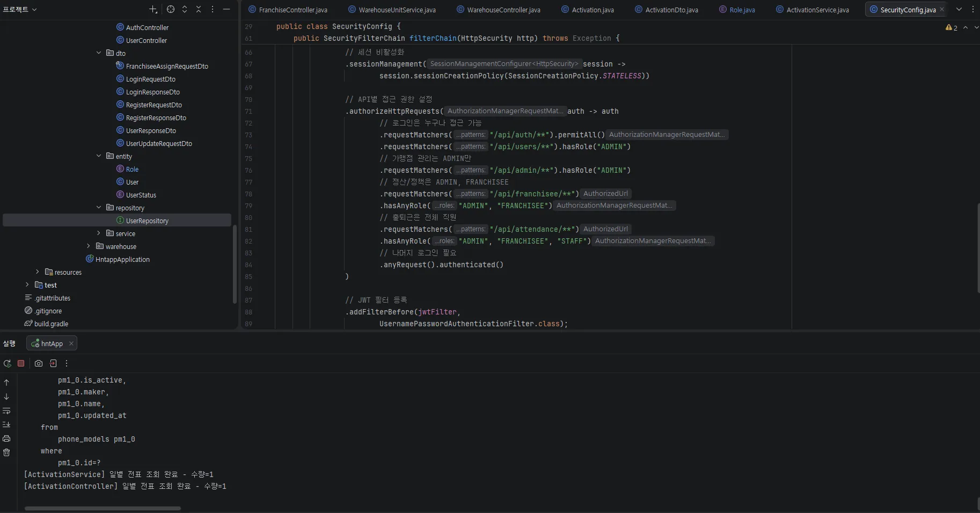
Task: Jump up the console stack trace
Action: tap(6, 383)
